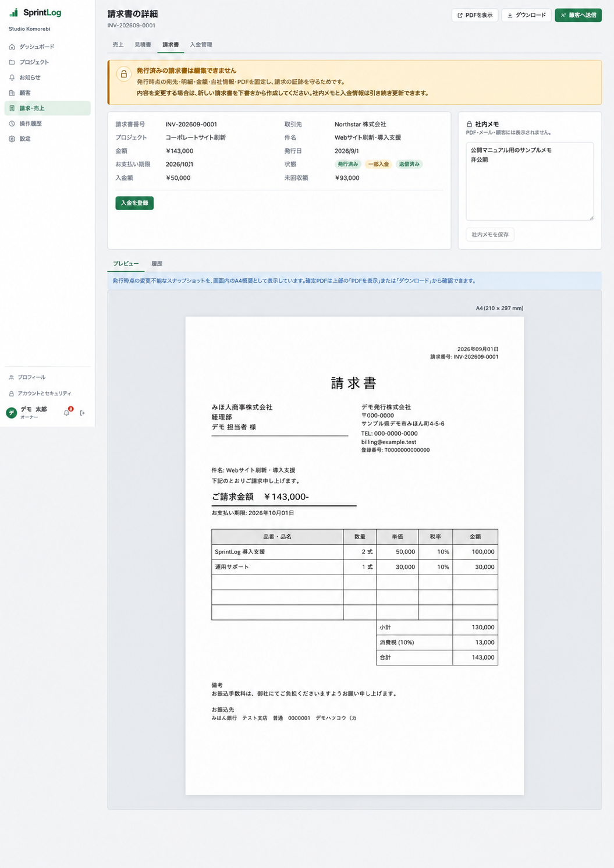This screenshot has width=614, height=868.
Task: Send invoice with 顧客へ送信 button
Action: pos(578,15)
